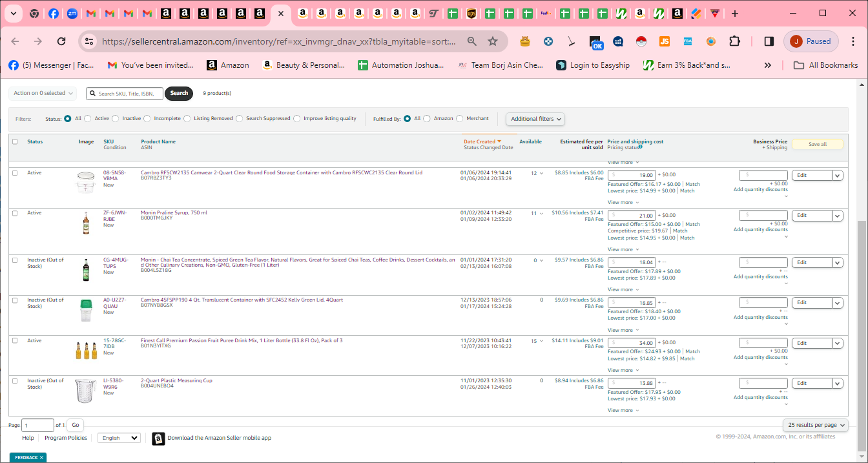Open Login to Easyship bookmark
The height and width of the screenshot is (463, 868).
(x=592, y=65)
